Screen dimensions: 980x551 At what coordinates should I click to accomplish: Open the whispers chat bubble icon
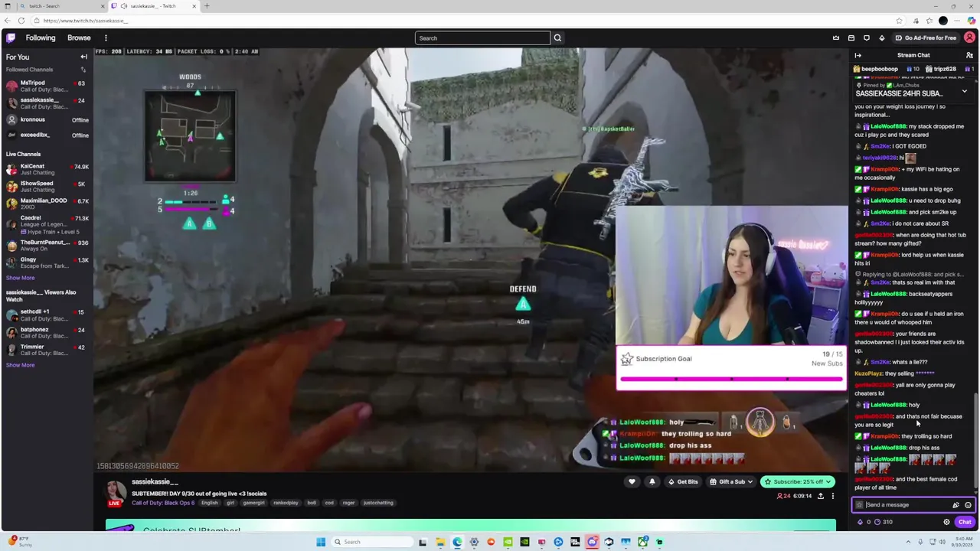point(867,37)
